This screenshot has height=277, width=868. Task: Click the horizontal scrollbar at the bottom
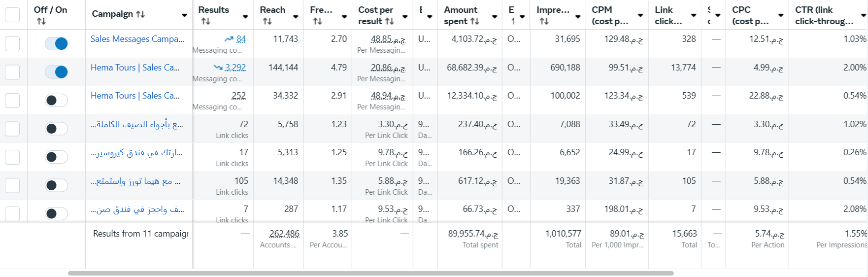(x=370, y=273)
